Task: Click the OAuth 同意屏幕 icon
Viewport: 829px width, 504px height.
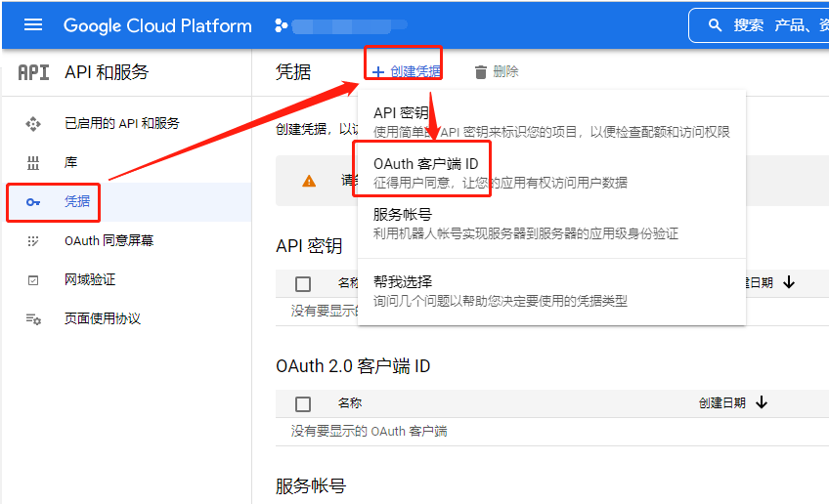Action: (33, 241)
